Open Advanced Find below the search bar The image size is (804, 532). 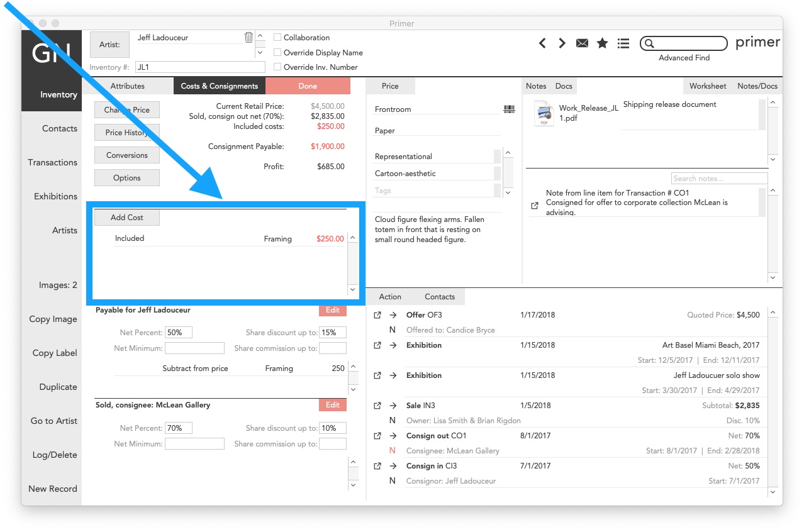683,57
